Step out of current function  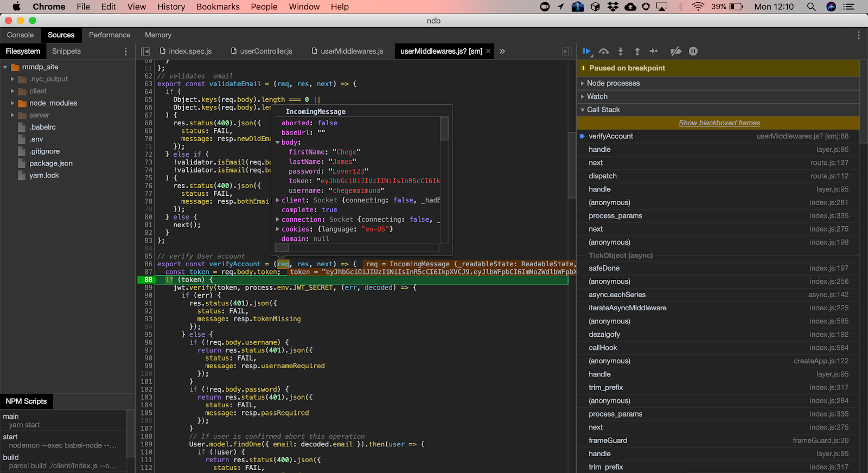[637, 52]
